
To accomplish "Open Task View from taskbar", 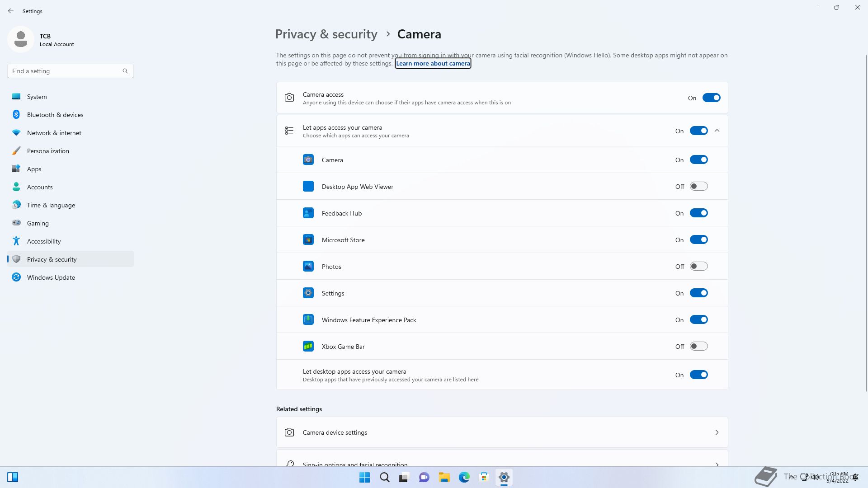I will click(404, 477).
